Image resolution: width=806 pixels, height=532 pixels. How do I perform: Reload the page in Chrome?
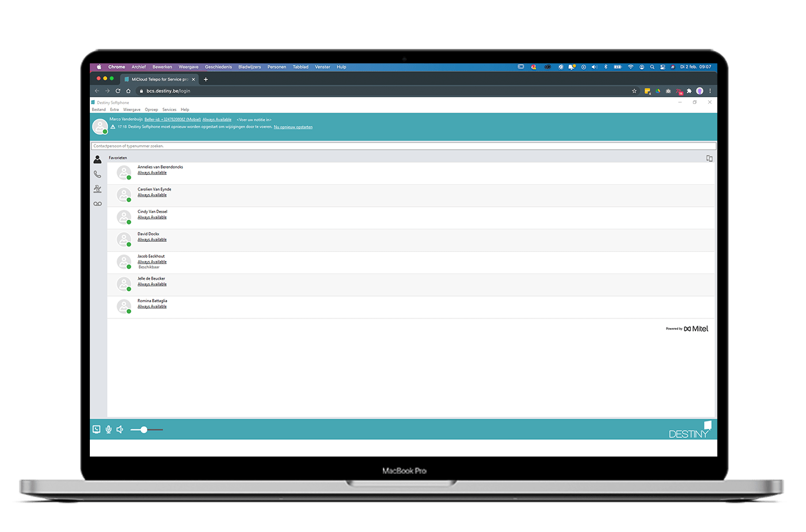(118, 91)
